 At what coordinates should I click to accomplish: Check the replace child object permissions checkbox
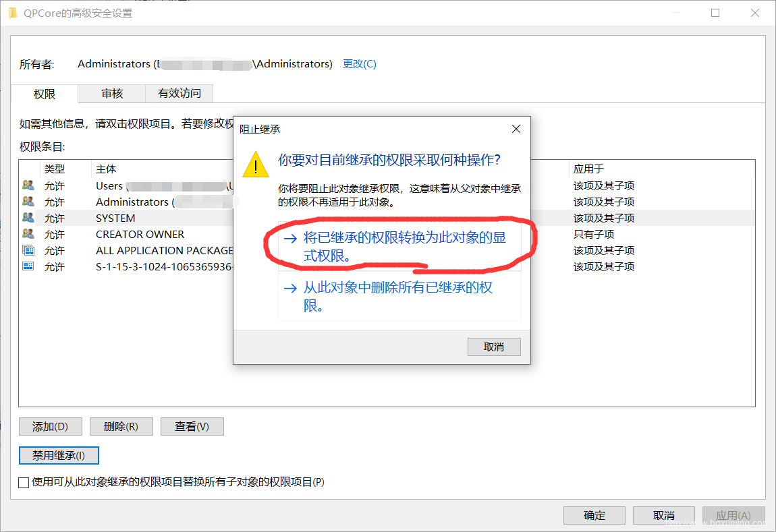(x=23, y=483)
